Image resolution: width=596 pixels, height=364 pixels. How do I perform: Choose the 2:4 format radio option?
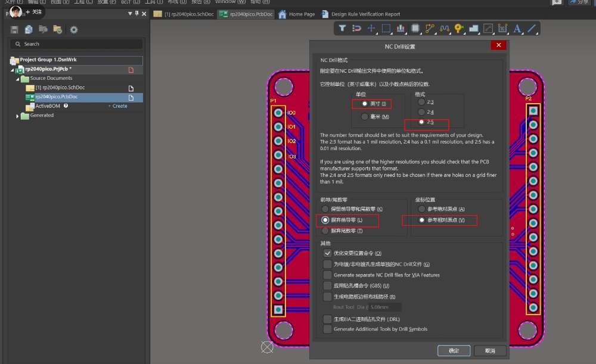click(421, 112)
